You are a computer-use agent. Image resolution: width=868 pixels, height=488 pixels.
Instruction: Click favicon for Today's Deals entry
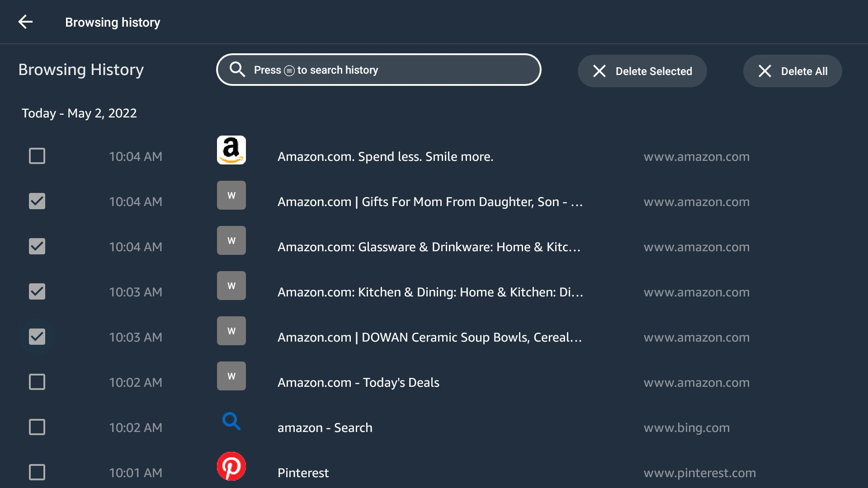tap(231, 376)
